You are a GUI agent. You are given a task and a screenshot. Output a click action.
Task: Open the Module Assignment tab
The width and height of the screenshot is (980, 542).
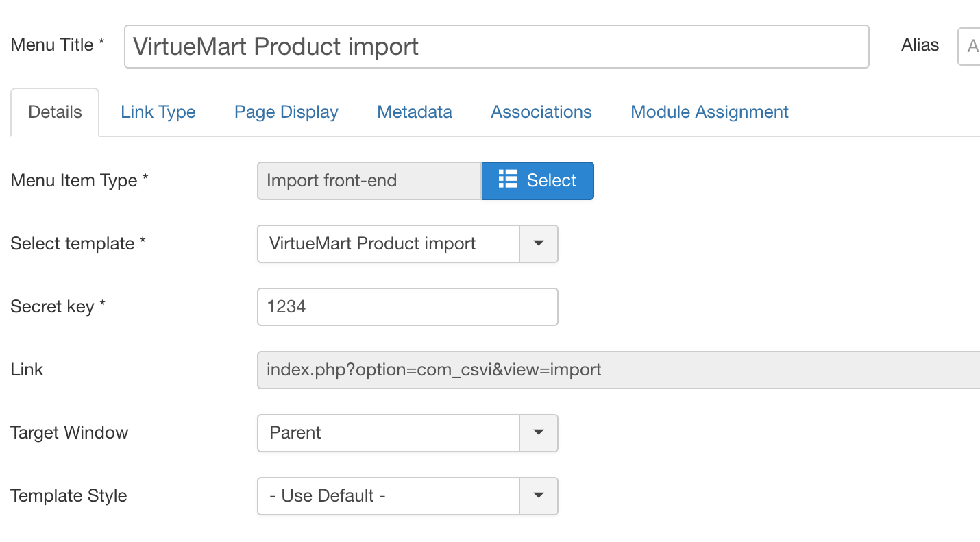click(x=709, y=112)
